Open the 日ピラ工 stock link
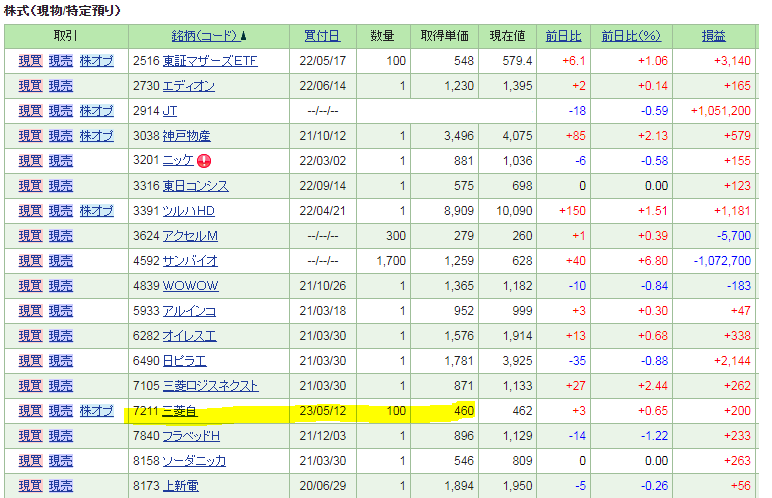This screenshot has width=772, height=498. 185,361
